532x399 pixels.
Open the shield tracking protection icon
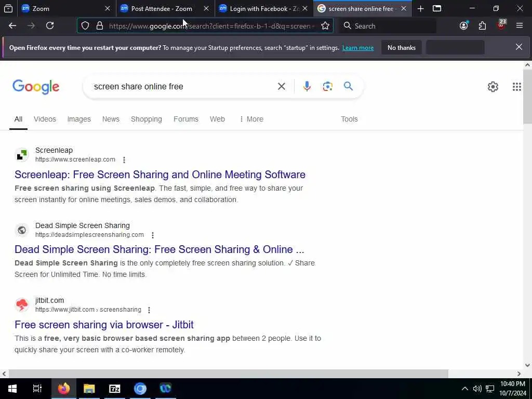(85, 26)
